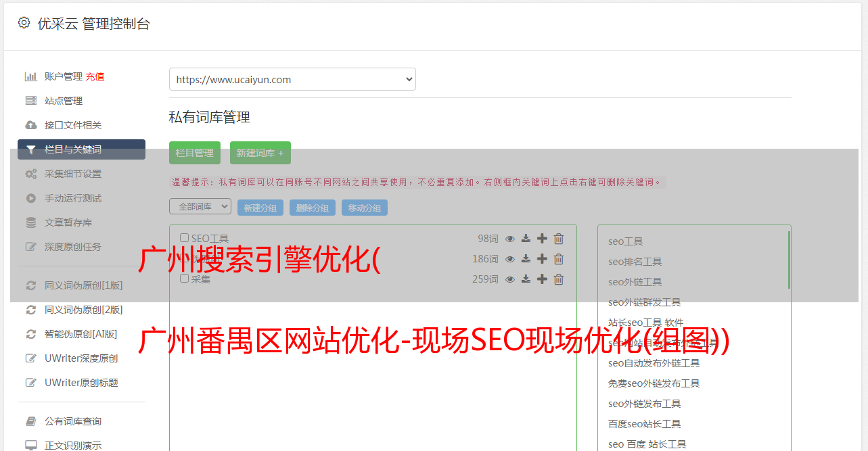The height and width of the screenshot is (451, 868).
Task: Click the download icon in 186词 row
Action: point(526,259)
